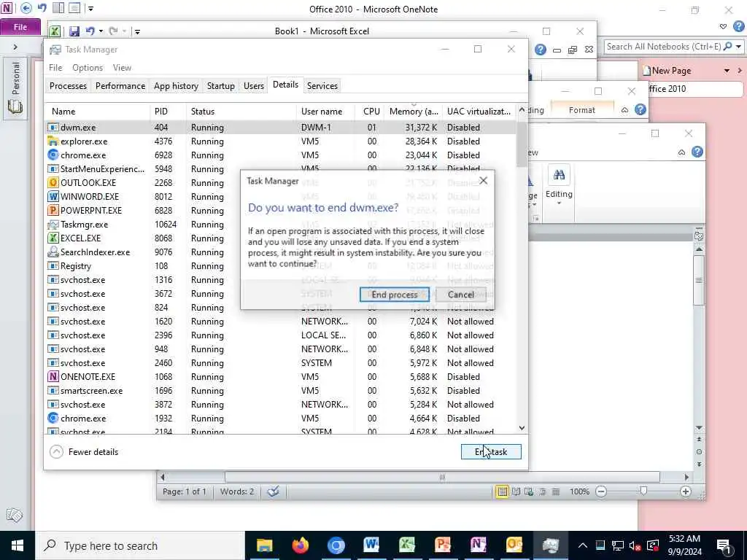Close the Task Manager confirmation dialog
This screenshot has height=560, width=747.
[483, 181]
